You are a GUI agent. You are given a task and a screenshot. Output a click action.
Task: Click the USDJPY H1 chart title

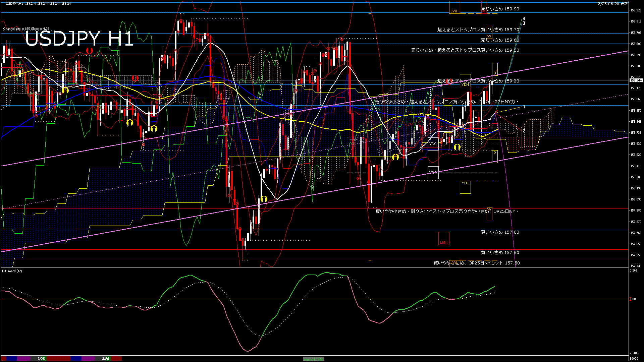pyautogui.click(x=79, y=39)
